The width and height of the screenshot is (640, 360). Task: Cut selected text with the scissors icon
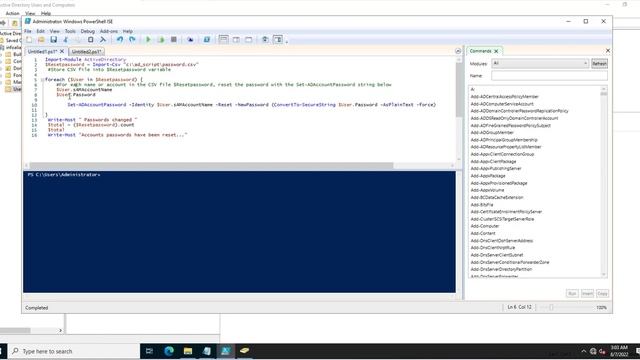(x=66, y=40)
